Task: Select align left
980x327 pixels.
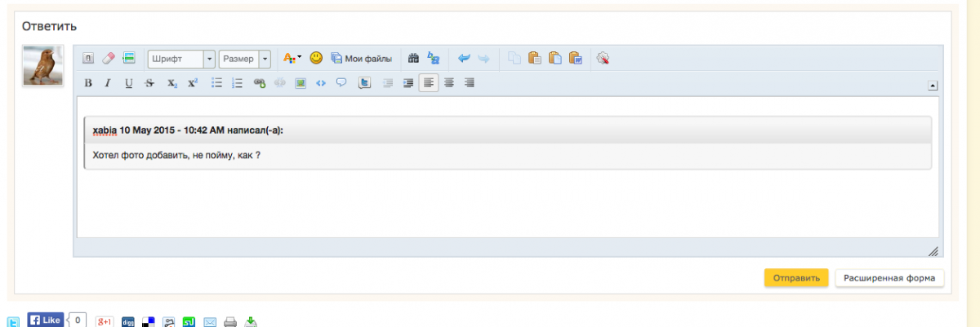Action: [x=429, y=83]
